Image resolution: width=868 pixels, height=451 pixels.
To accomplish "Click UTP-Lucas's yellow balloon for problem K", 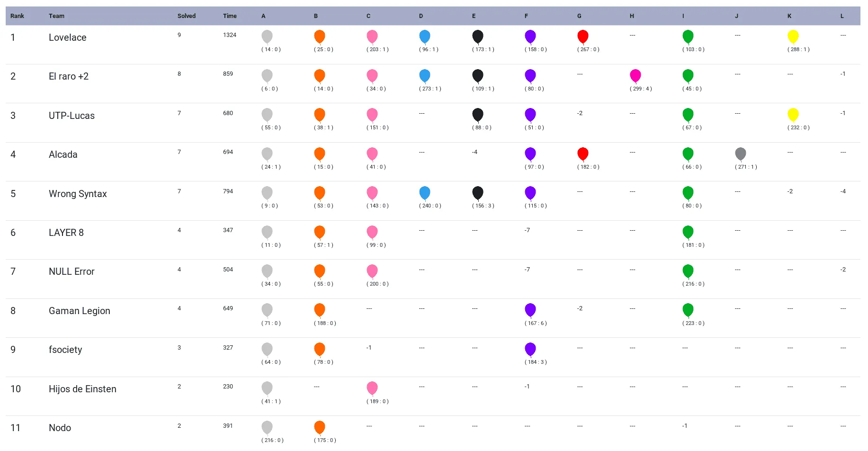I will click(x=793, y=115).
